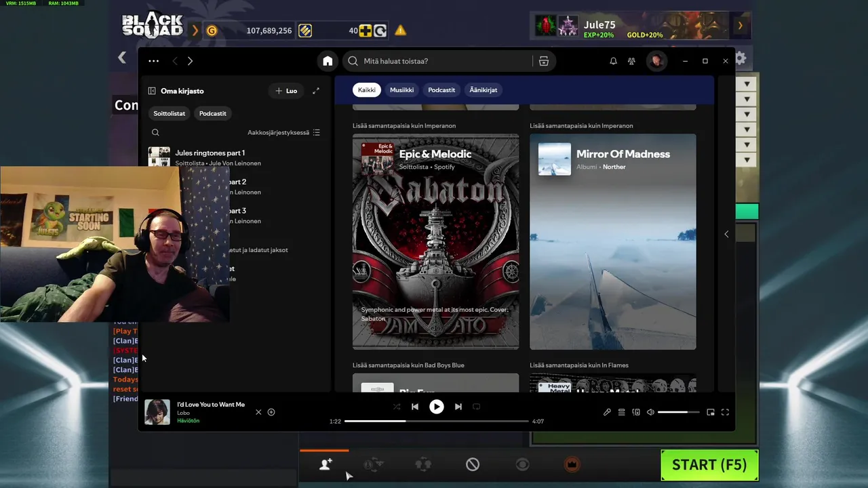Click the Mitä haluat toistaa search field
Image resolution: width=868 pixels, height=488 pixels.
(437, 61)
